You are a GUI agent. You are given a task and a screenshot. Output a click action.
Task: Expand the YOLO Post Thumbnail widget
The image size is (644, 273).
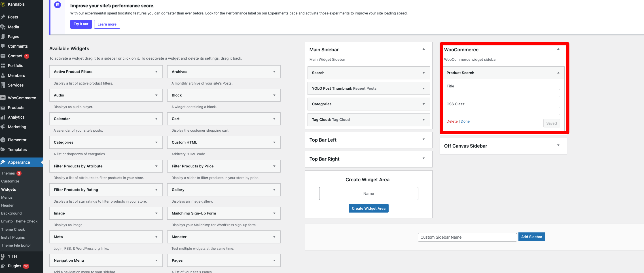(424, 89)
